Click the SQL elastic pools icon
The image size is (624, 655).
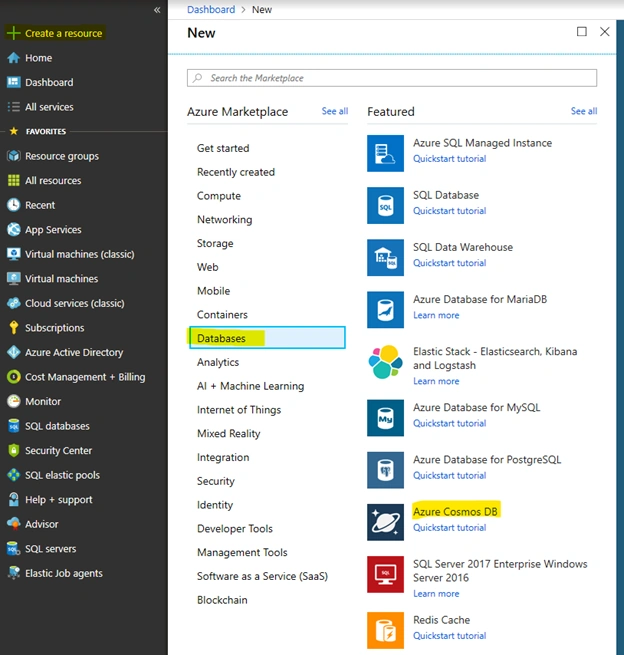[13, 475]
